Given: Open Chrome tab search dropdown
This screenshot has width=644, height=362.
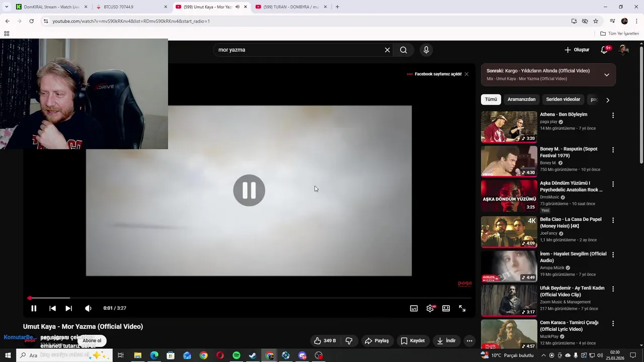Looking at the screenshot, I should tap(6, 7).
